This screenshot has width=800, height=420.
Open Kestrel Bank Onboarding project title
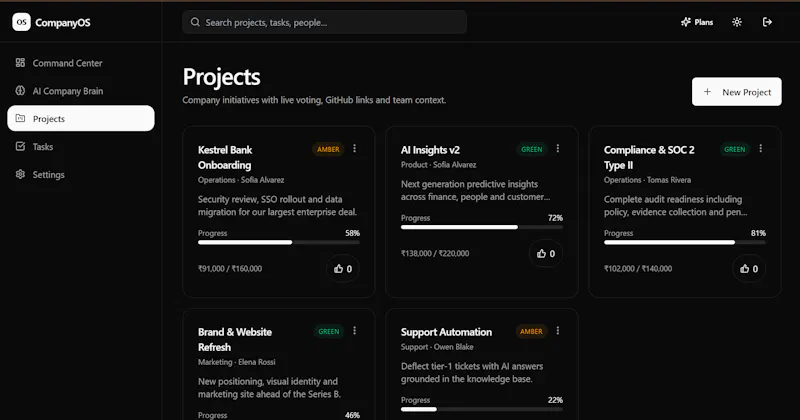pos(225,157)
